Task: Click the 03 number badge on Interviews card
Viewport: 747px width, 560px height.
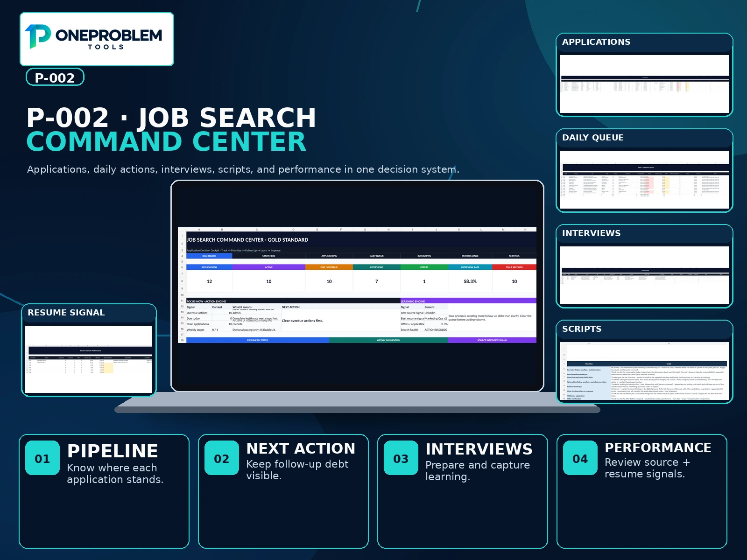Action: click(x=401, y=458)
